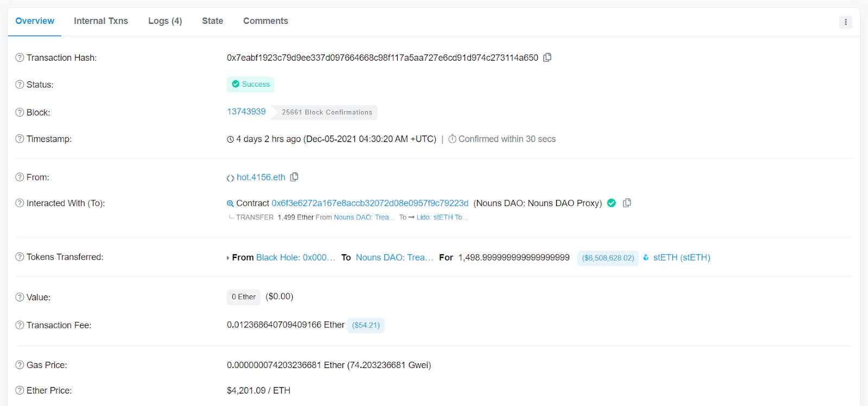This screenshot has height=406, width=868.
Task: Copy the Nouns DAO Proxy contract address
Action: coord(627,203)
